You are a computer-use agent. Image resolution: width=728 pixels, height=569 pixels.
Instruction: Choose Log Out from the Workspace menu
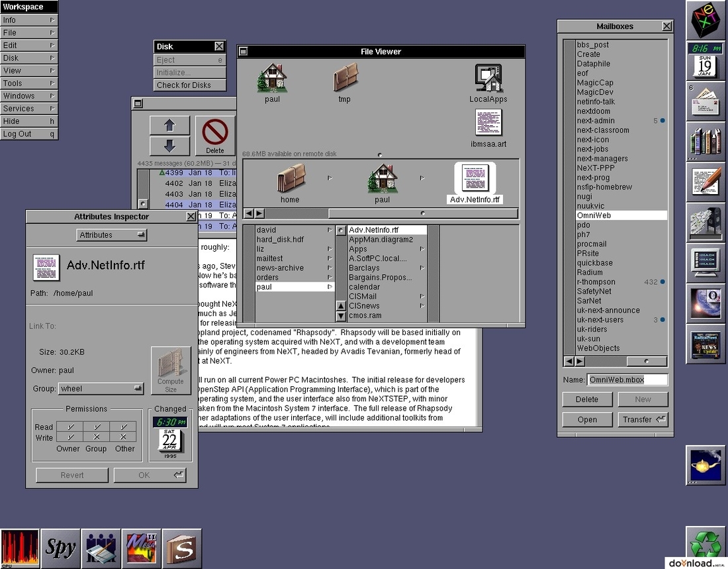pos(28,134)
